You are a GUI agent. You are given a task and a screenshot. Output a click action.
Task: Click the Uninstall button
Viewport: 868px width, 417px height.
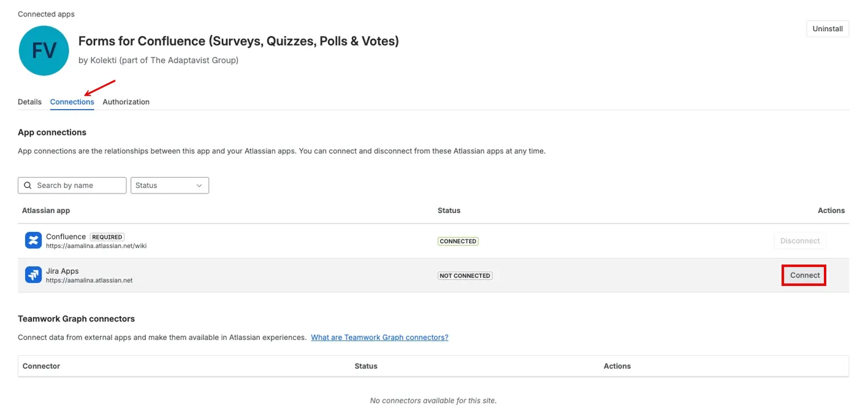tap(828, 29)
